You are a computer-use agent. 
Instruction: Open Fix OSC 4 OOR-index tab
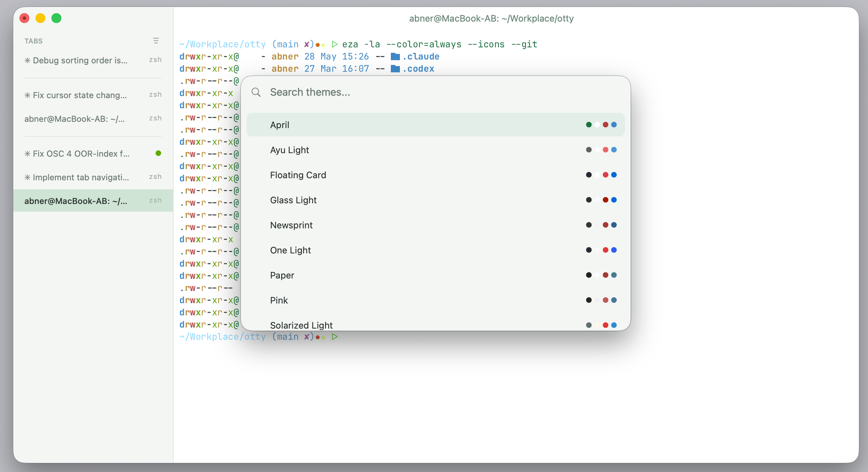pos(93,154)
